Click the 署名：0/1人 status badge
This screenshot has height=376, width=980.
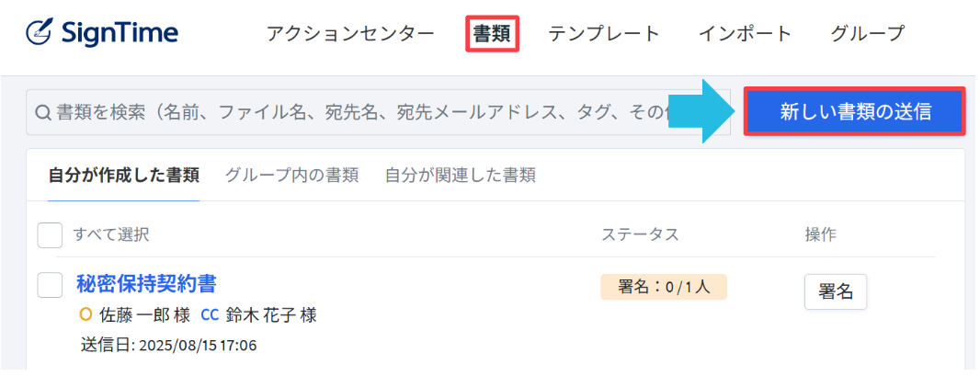tap(663, 287)
